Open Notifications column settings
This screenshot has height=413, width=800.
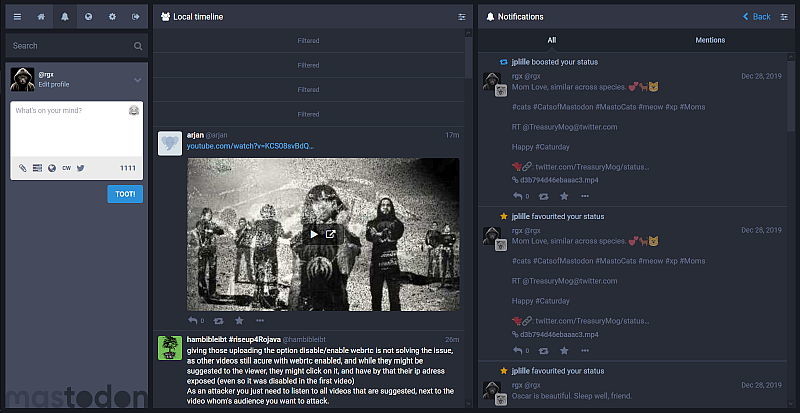click(784, 17)
